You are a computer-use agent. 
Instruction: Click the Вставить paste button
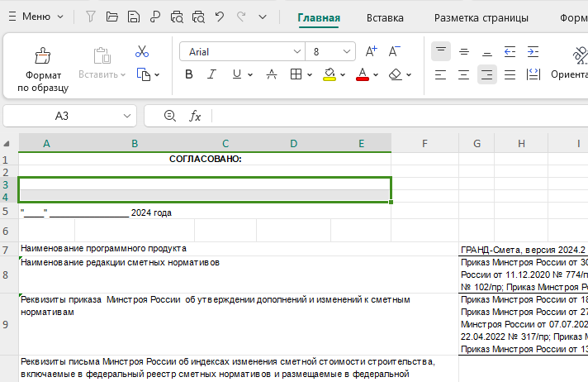click(x=102, y=63)
